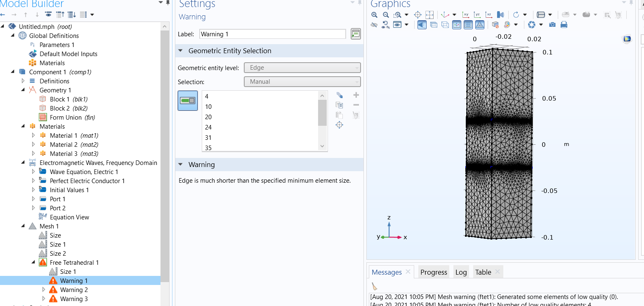Select edge 20 in the selection list

click(x=208, y=117)
